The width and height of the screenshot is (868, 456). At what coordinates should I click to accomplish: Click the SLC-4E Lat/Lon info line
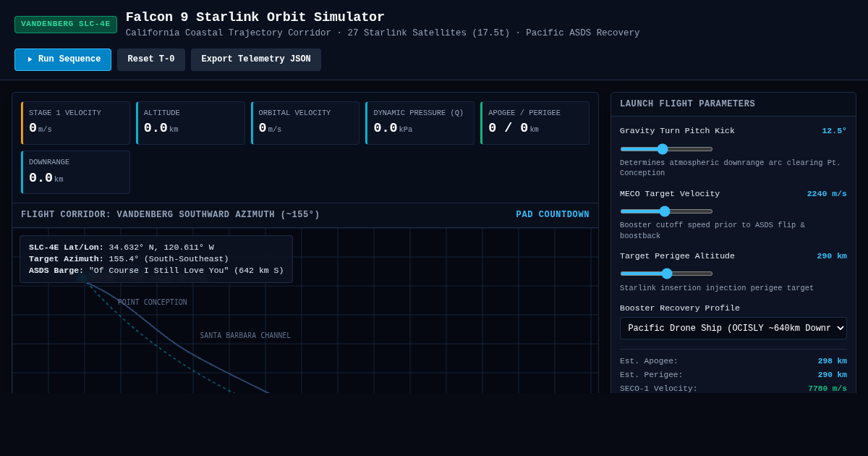click(122, 248)
